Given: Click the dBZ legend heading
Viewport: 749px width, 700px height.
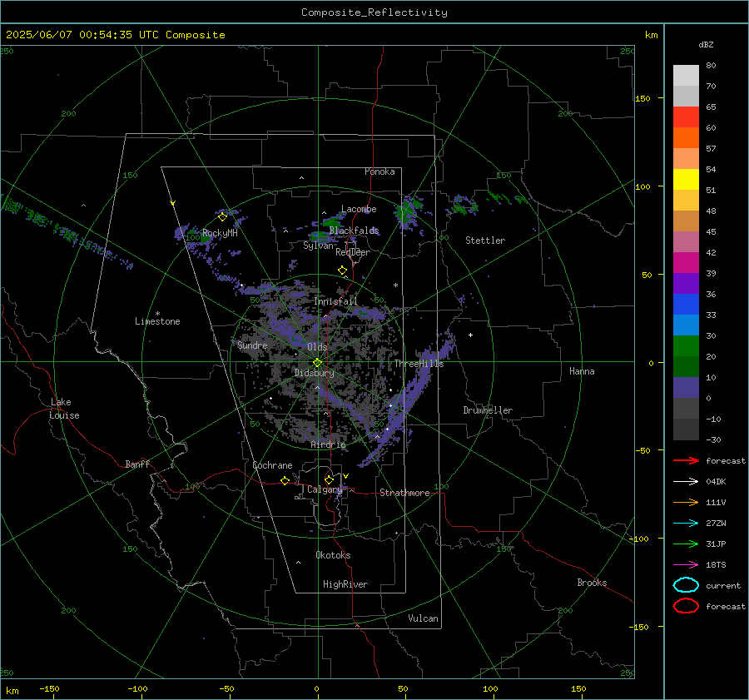Looking at the screenshot, I should (x=706, y=44).
